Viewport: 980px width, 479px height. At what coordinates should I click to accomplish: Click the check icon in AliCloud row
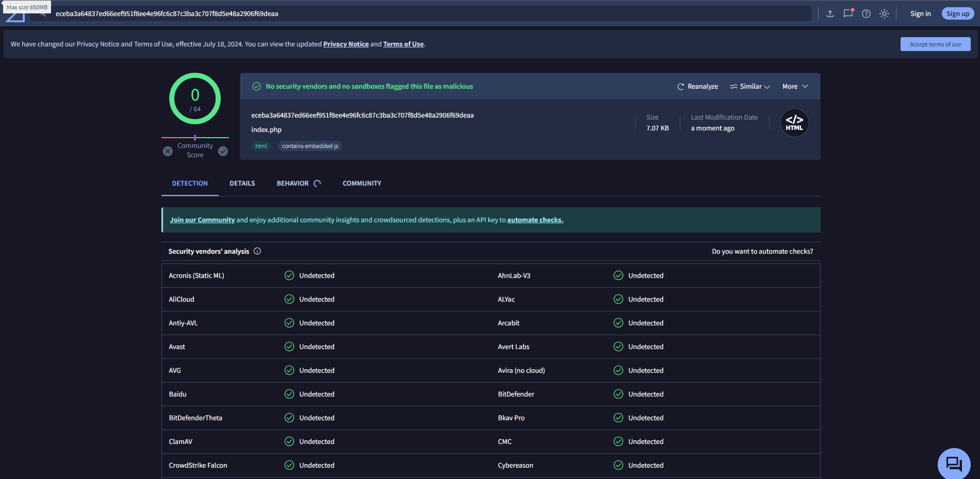click(x=289, y=299)
